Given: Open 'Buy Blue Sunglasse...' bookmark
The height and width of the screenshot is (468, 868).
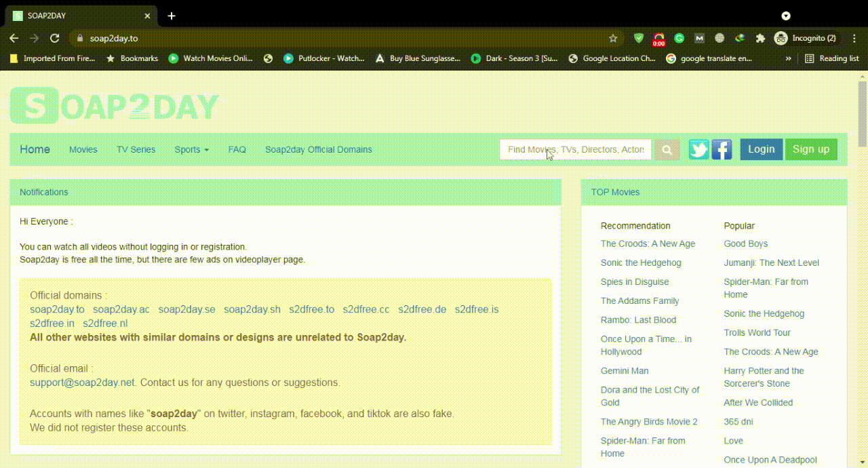Looking at the screenshot, I should [418, 58].
